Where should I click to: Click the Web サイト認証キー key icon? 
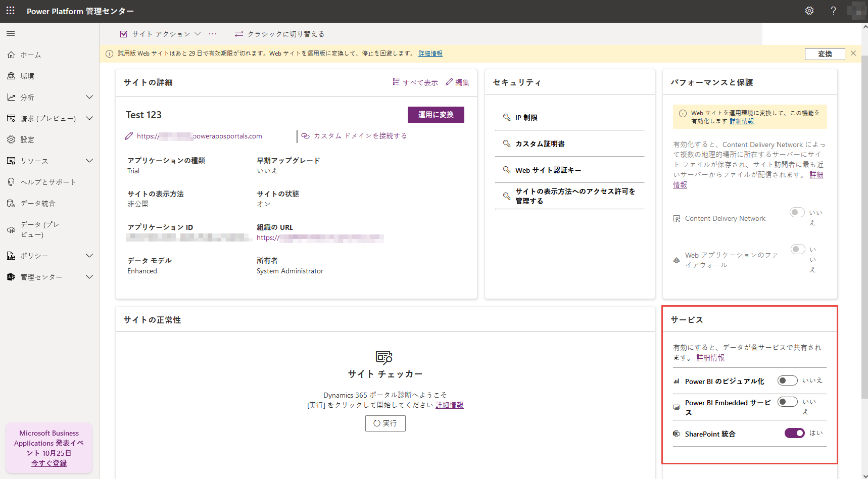pos(507,170)
